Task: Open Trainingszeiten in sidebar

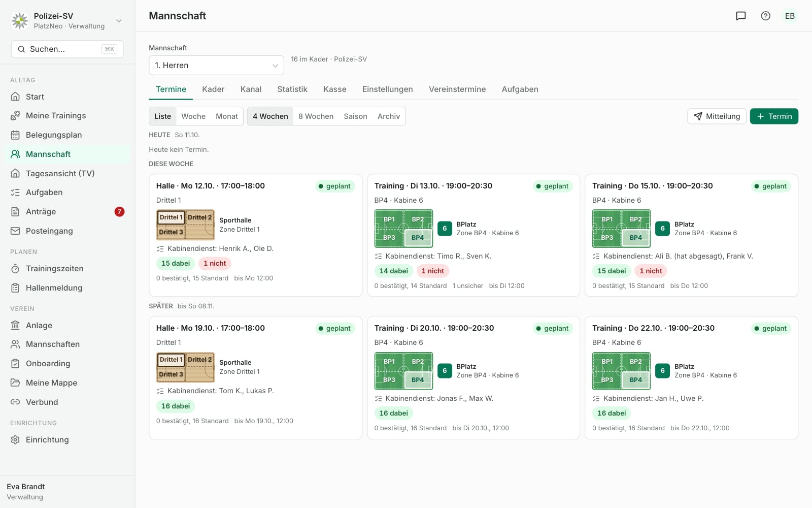Action: pyautogui.click(x=67, y=269)
